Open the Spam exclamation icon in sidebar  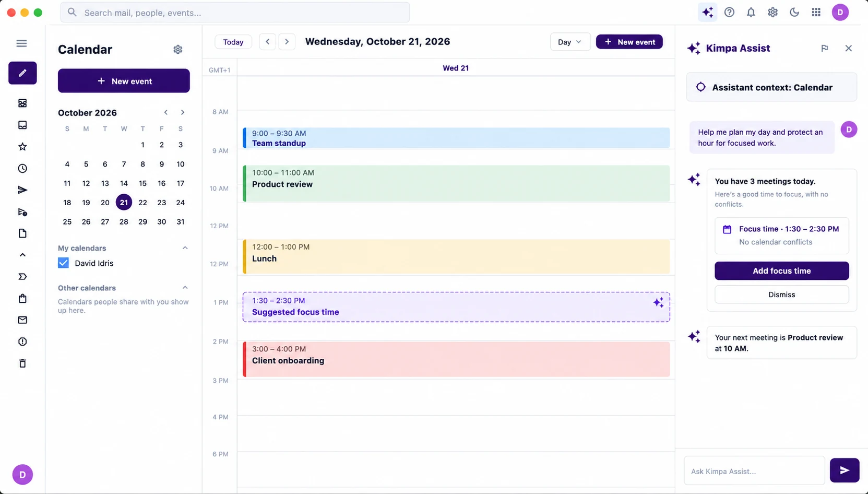coord(22,342)
